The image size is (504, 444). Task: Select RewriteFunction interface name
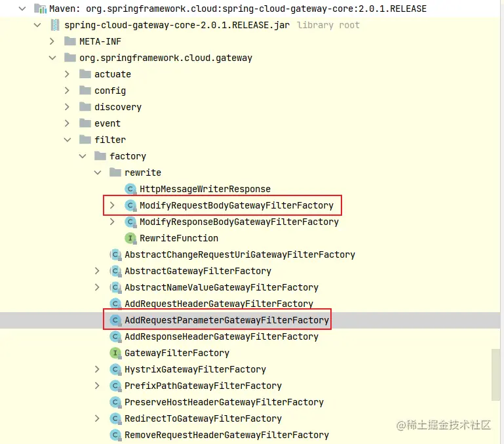(179, 239)
